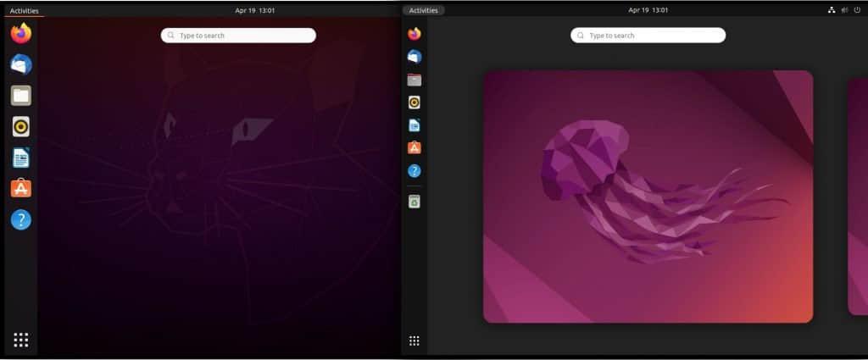Select the jellyfish workspace thumbnail
The width and height of the screenshot is (868, 360).
pos(648,197)
